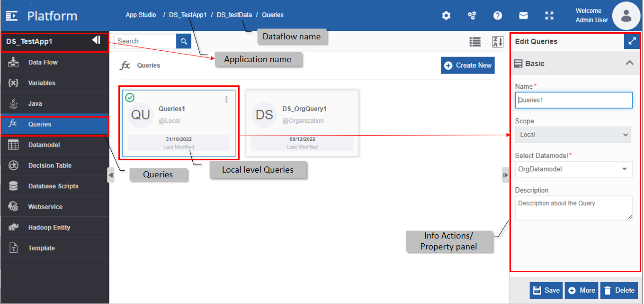Collapse left sidebar with edge handle
The width and height of the screenshot is (644, 304).
pos(111,175)
